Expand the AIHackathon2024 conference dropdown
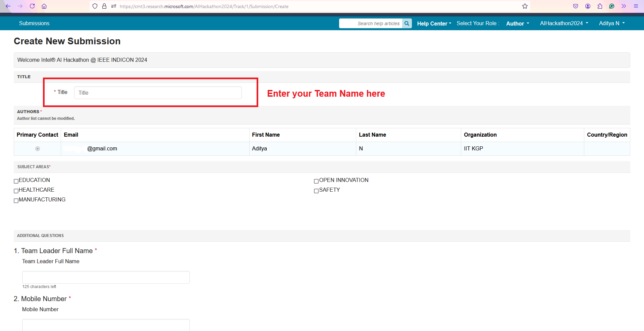The image size is (644, 331). coord(564,23)
